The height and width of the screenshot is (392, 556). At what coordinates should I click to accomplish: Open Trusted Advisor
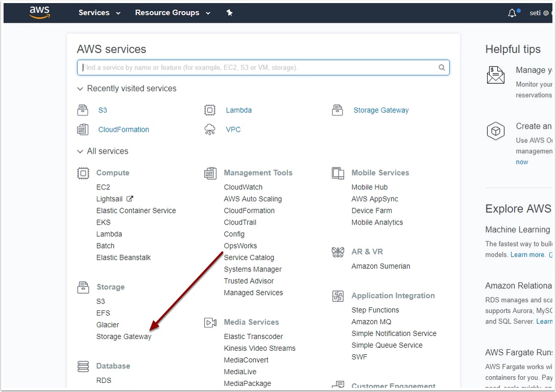tap(249, 281)
